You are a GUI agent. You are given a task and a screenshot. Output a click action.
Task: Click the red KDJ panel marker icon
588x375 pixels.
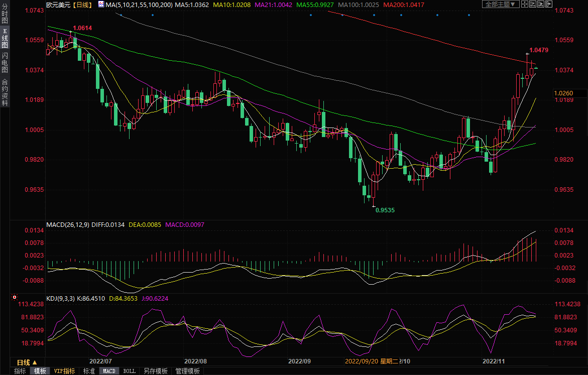point(14,297)
